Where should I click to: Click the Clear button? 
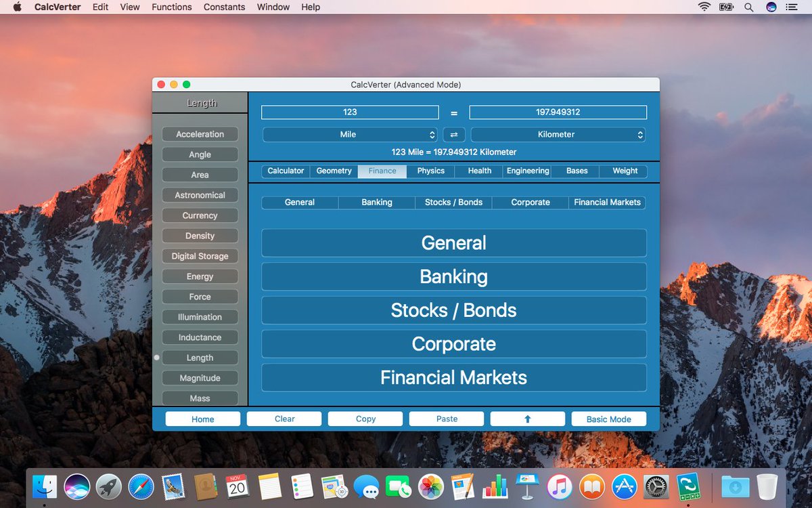(284, 419)
